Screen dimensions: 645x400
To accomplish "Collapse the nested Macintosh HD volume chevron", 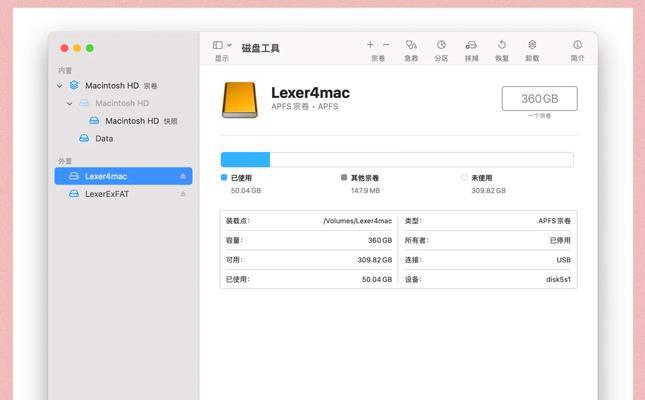I will (x=70, y=104).
